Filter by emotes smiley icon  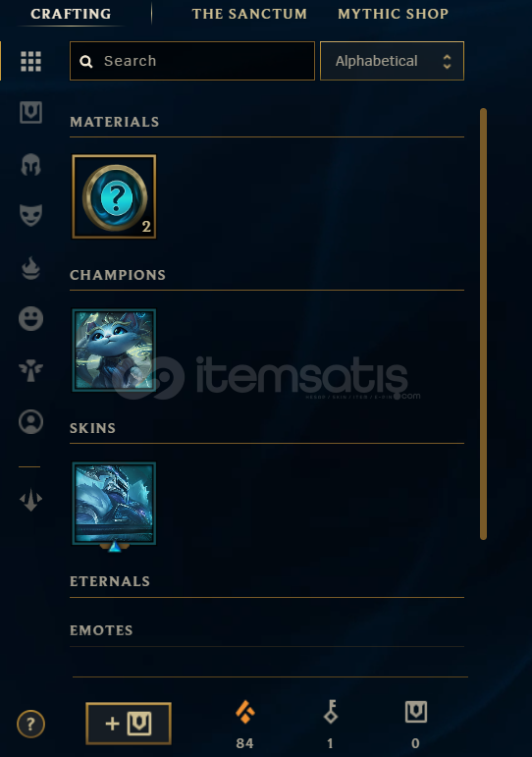[x=30, y=319]
